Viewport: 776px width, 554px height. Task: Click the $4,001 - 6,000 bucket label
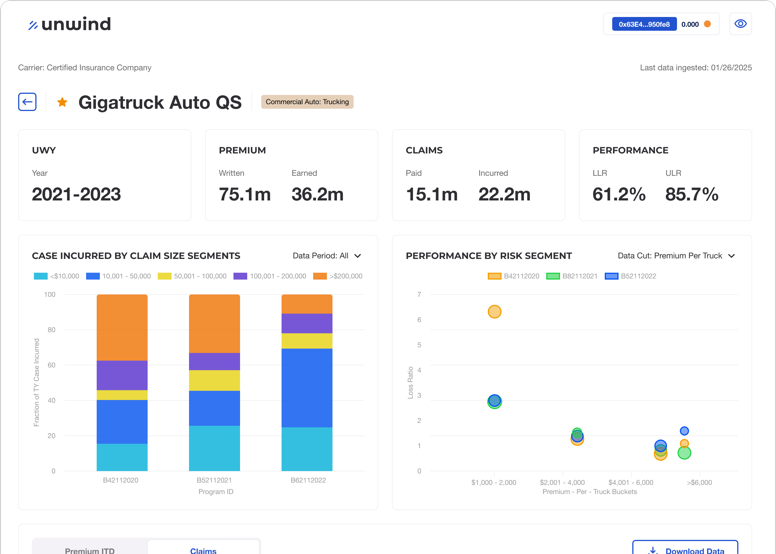click(x=631, y=482)
